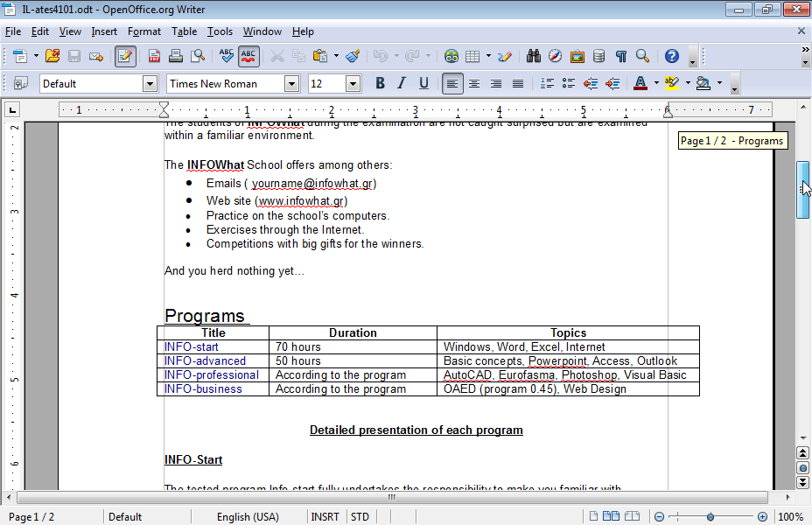Open the Gallery
Screen dimensions: 812x525
[x=577, y=56]
